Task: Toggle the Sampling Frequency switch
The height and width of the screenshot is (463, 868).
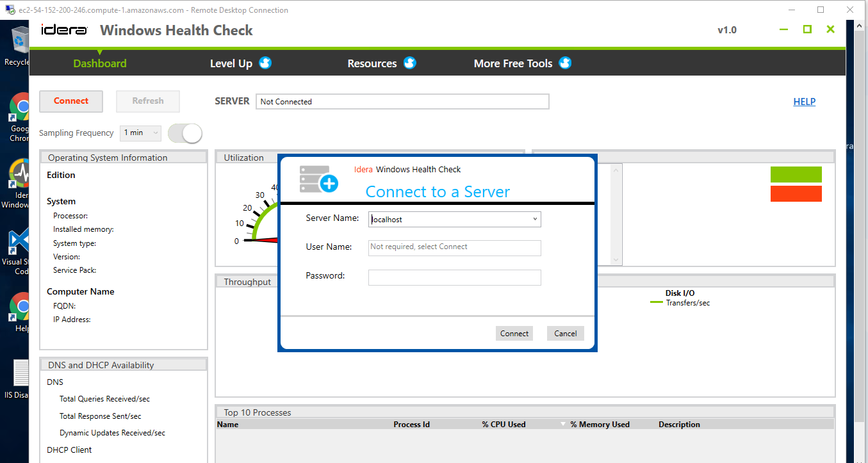Action: [185, 133]
